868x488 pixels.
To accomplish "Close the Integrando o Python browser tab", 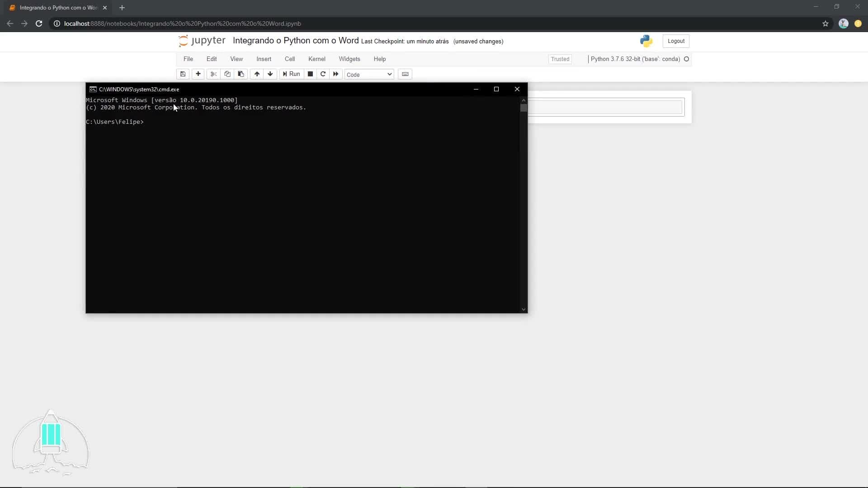I will click(105, 8).
